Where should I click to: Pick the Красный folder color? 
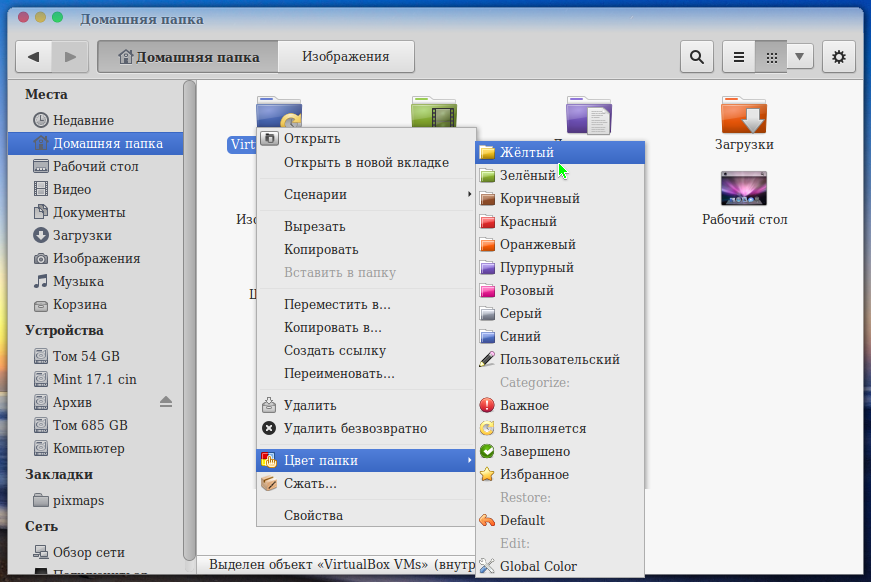click(560, 222)
